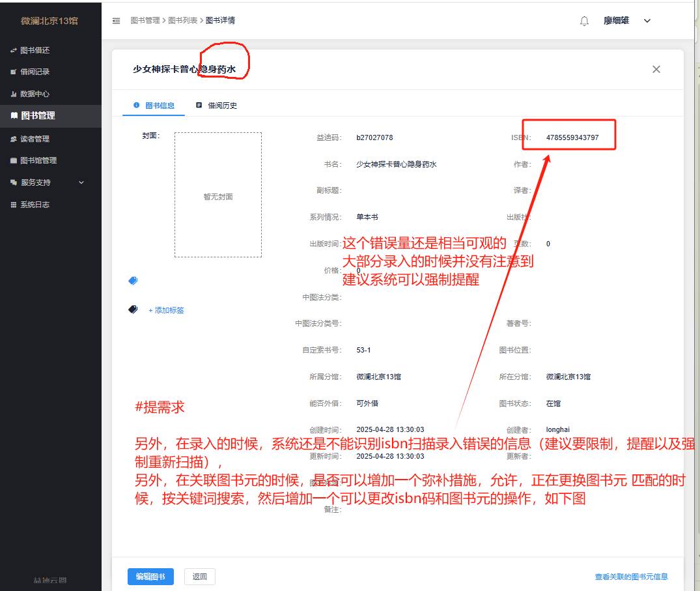Click the 编辑图书 button

pyautogui.click(x=150, y=577)
